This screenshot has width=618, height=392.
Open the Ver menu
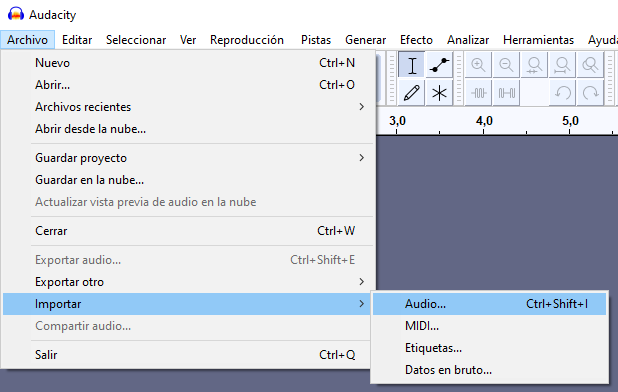[x=188, y=40]
